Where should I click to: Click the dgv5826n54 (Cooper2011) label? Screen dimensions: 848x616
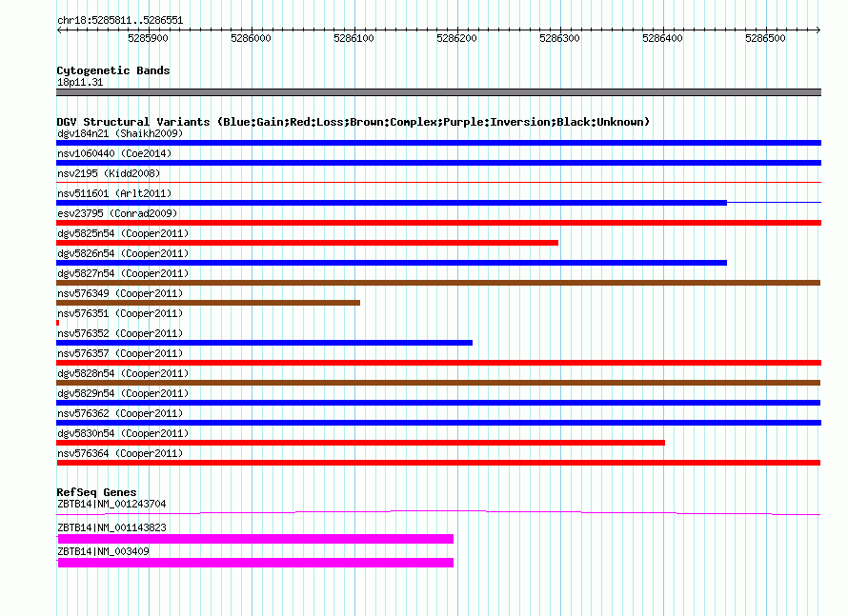click(x=123, y=253)
